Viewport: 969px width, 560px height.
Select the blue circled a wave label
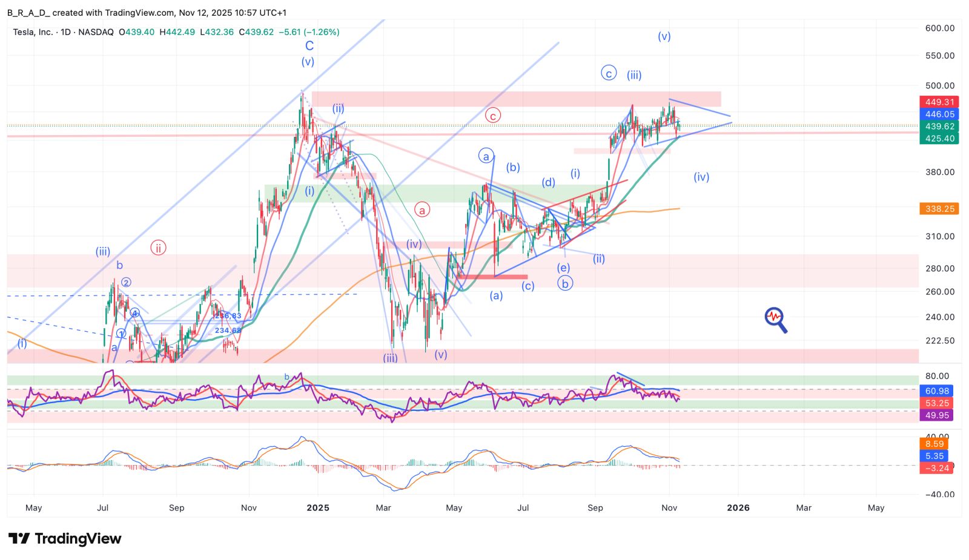pos(486,156)
